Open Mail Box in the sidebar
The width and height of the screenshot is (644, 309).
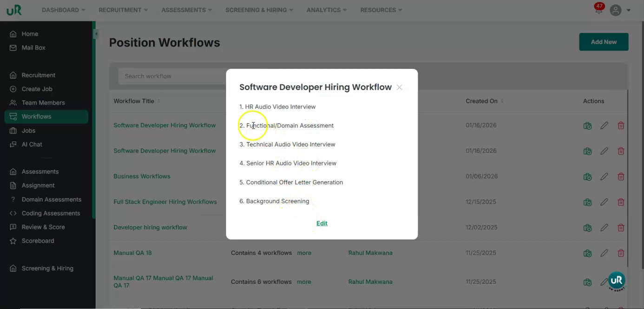click(33, 47)
